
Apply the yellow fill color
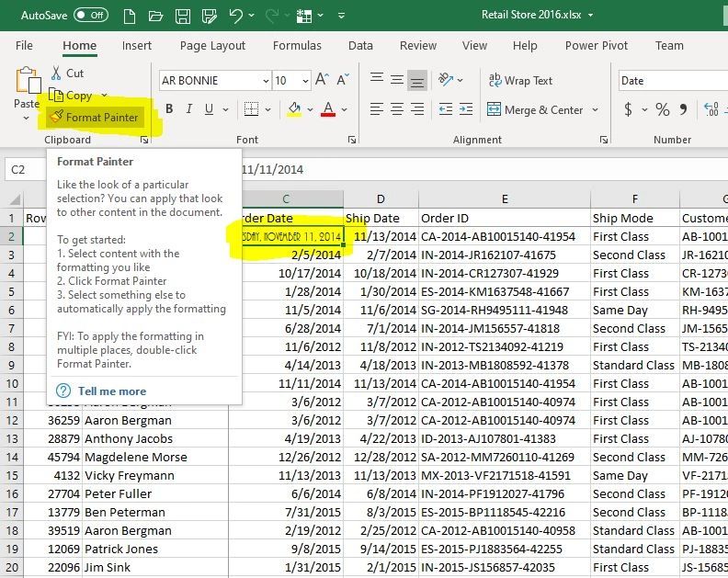pyautogui.click(x=294, y=109)
